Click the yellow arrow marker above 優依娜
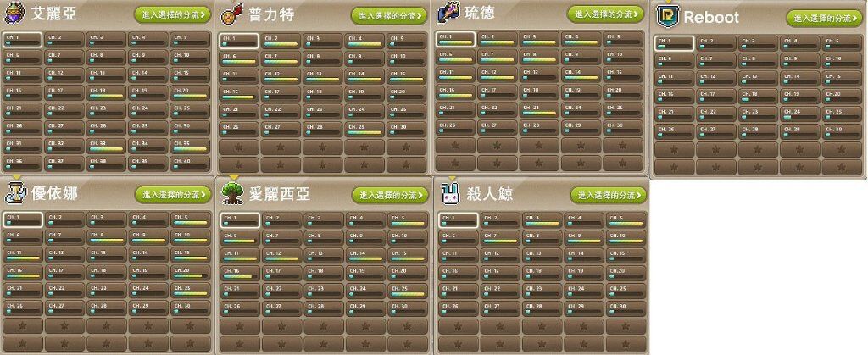The image size is (868, 355). pos(16,176)
